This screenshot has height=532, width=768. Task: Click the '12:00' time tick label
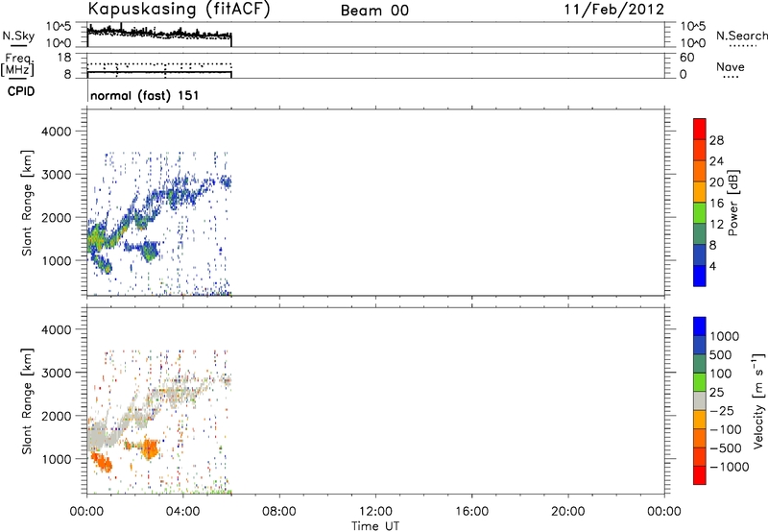click(375, 512)
